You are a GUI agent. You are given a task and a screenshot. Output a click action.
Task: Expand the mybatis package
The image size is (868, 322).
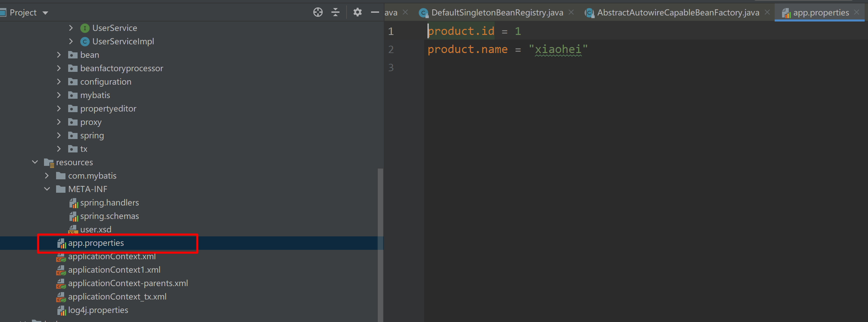pyautogui.click(x=59, y=95)
